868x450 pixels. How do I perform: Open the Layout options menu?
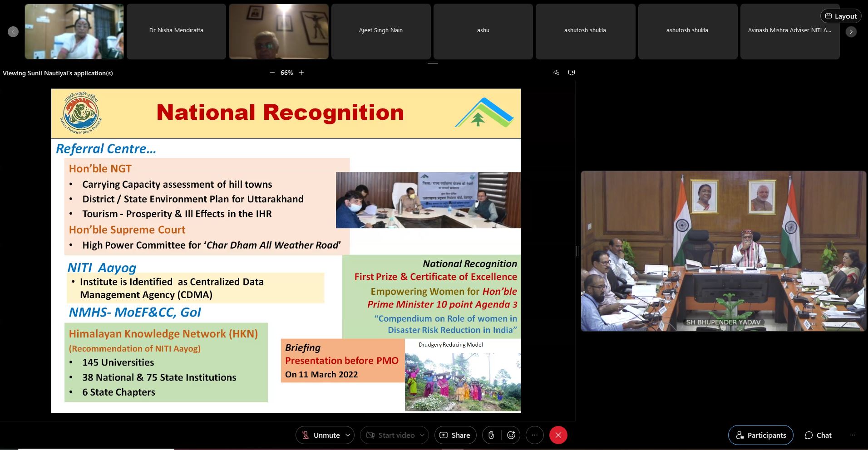[841, 16]
